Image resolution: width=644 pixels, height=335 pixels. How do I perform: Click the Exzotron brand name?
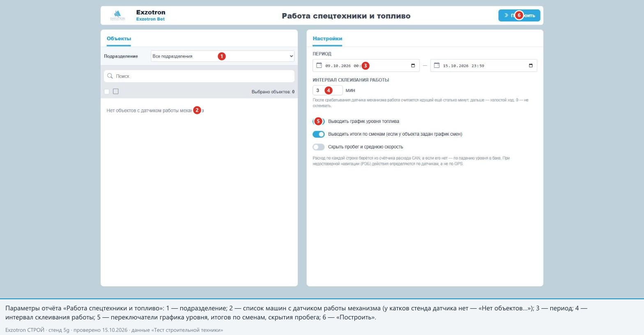pyautogui.click(x=151, y=12)
